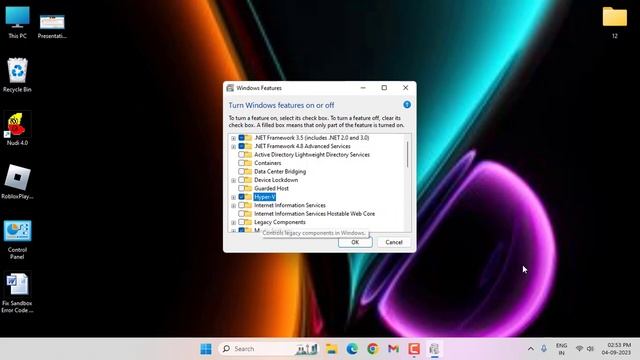Select Guarded Host feature label
The image size is (640, 360).
[x=271, y=189]
